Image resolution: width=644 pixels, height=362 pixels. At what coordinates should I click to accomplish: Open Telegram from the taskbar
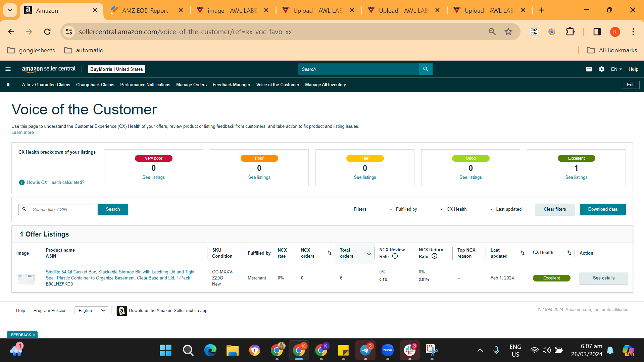coord(365,350)
